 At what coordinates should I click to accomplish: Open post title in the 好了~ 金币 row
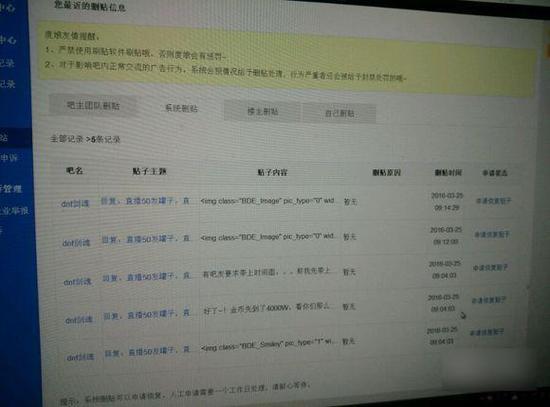pos(147,314)
